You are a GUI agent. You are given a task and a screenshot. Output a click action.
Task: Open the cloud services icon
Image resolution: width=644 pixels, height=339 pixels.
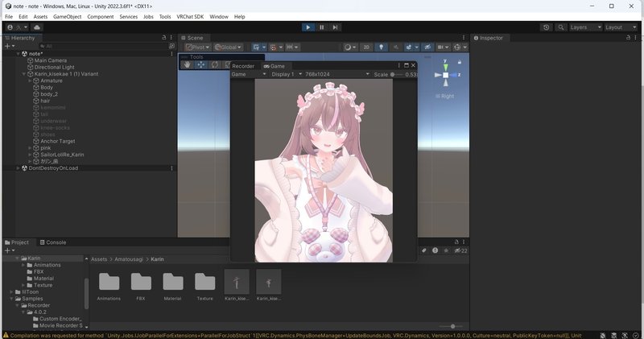point(37,27)
